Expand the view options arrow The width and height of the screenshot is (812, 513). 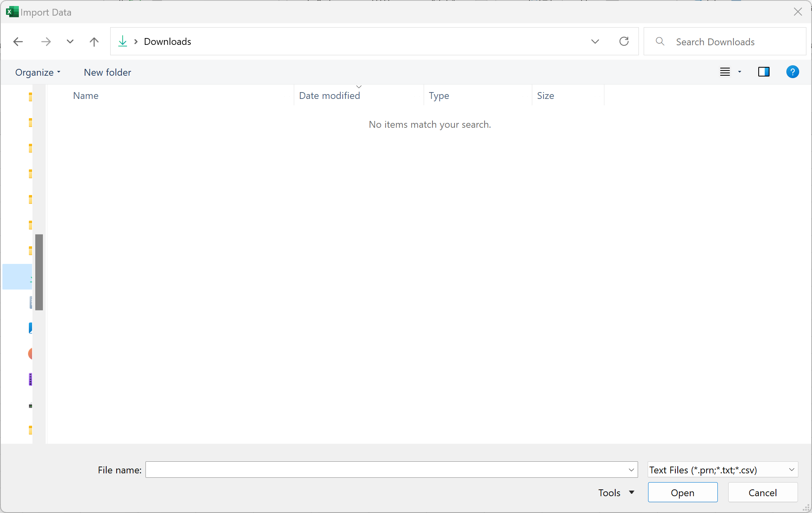pyautogui.click(x=739, y=72)
